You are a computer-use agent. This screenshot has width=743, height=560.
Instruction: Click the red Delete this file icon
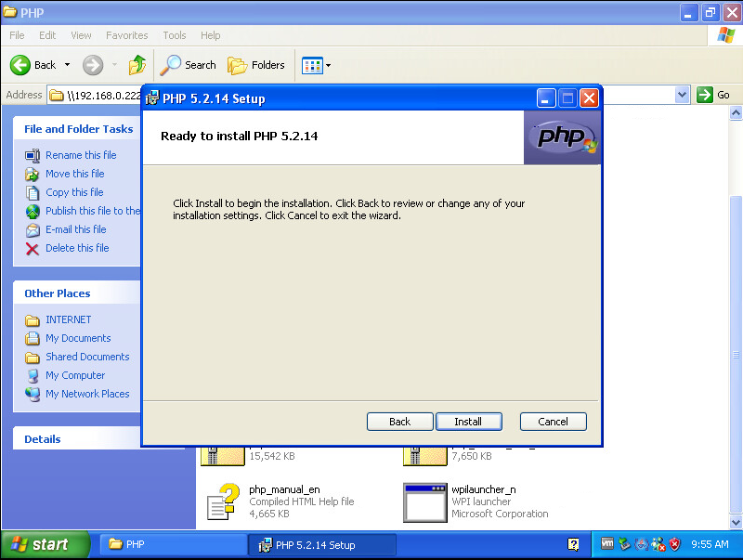pyautogui.click(x=33, y=248)
